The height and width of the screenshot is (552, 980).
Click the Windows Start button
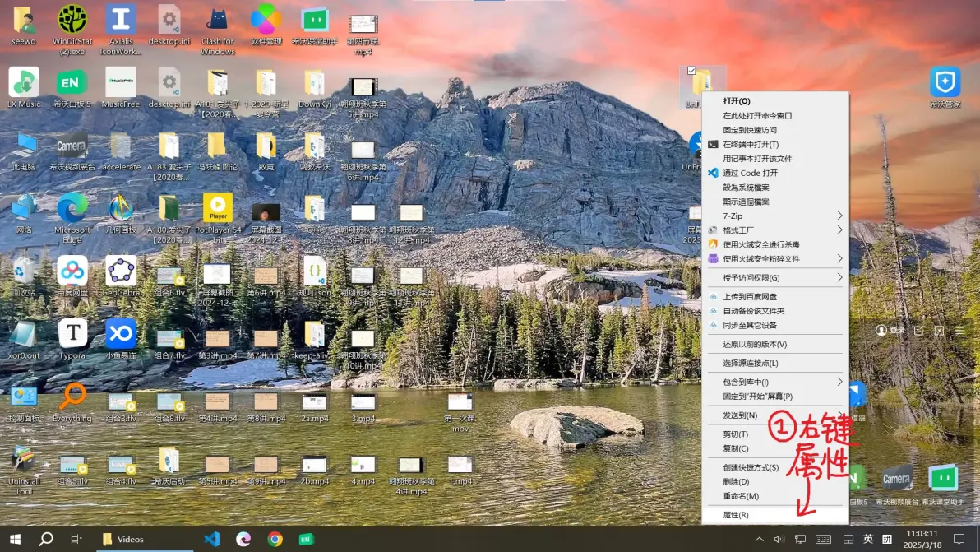coord(15,539)
